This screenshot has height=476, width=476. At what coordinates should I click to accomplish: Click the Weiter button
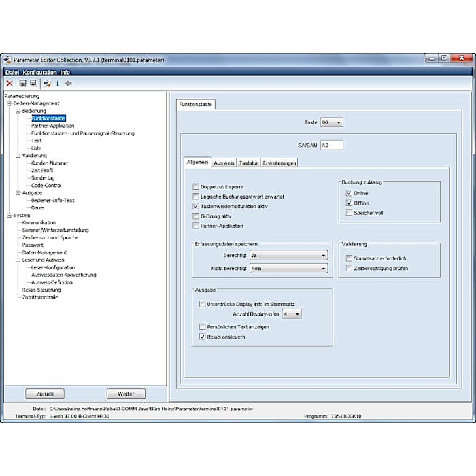click(x=126, y=394)
